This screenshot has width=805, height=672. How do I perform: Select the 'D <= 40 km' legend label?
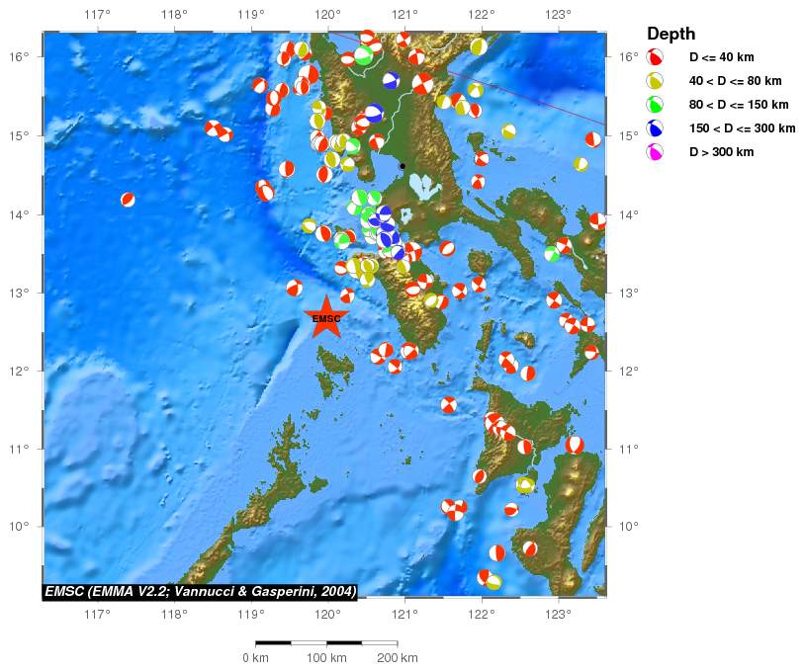(721, 57)
